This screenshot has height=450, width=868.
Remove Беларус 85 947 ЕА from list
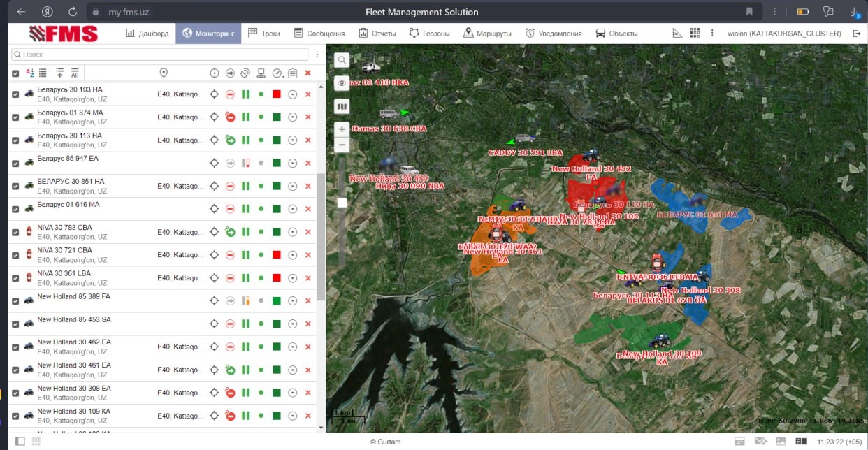pos(308,163)
